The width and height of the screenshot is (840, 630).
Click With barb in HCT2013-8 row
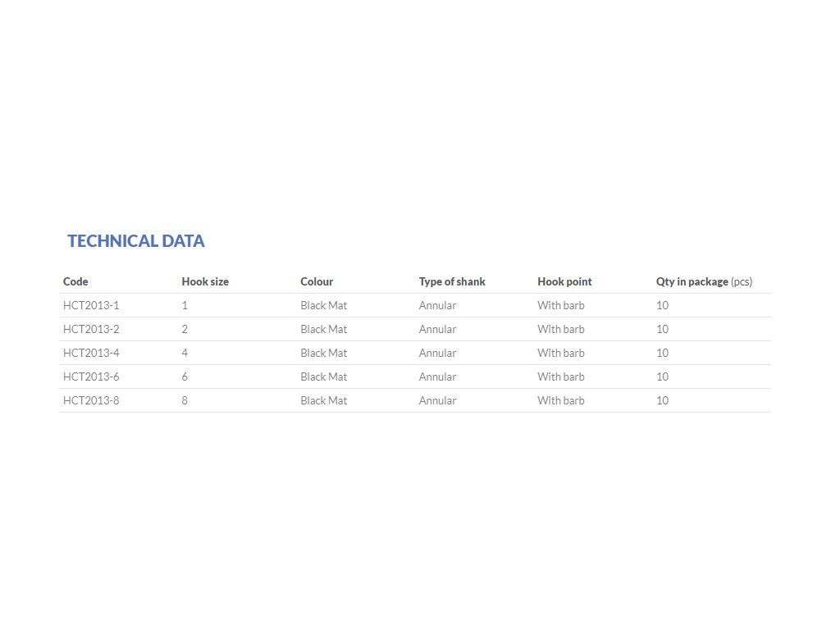[x=561, y=400]
